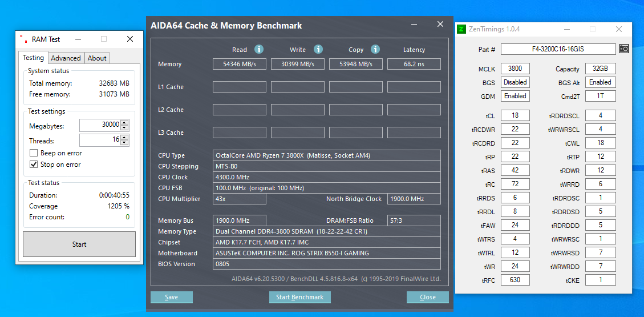Click the tRAS value 42
Image resolution: width=644 pixels, height=317 pixels.
515,170
